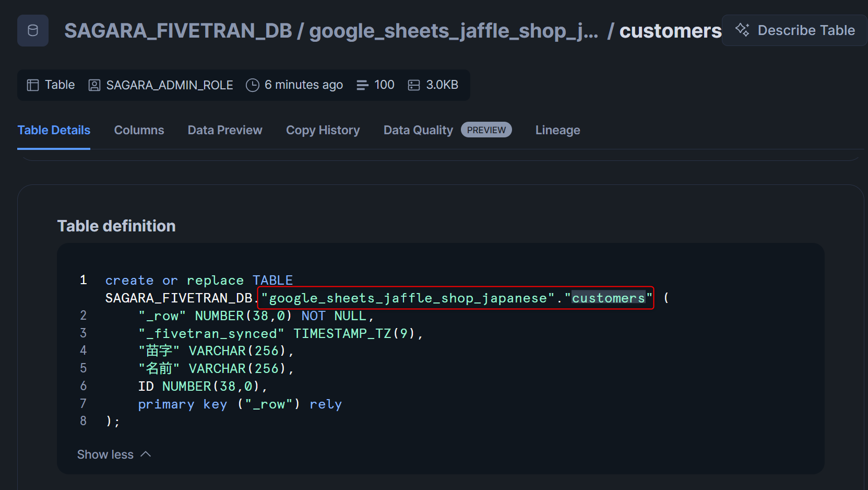
Task: Click the row count lines icon
Action: pyautogui.click(x=362, y=85)
